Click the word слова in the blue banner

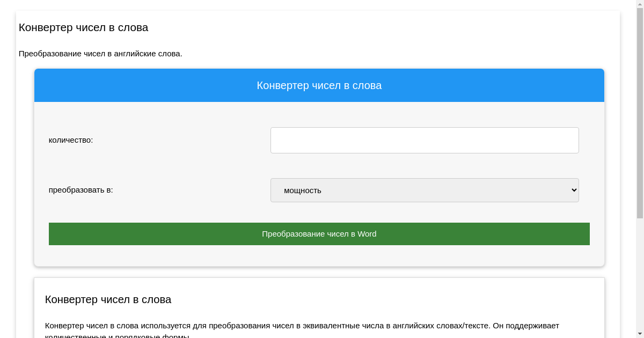[x=368, y=85]
